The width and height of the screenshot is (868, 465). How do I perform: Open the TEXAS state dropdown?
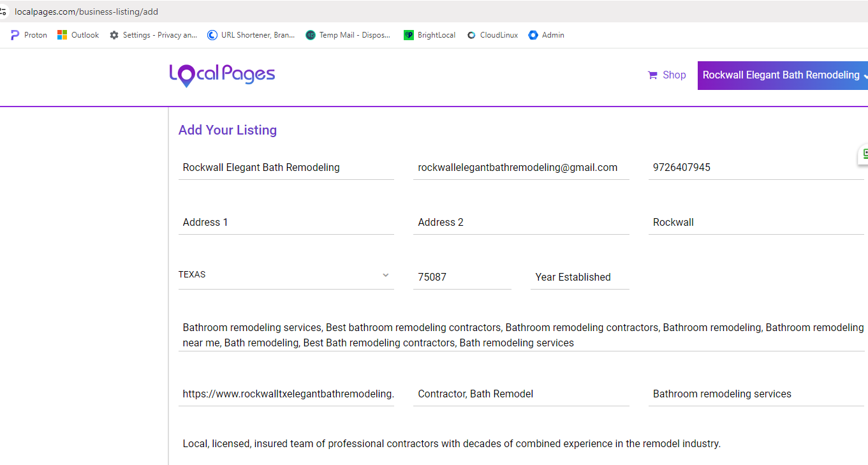coord(286,275)
